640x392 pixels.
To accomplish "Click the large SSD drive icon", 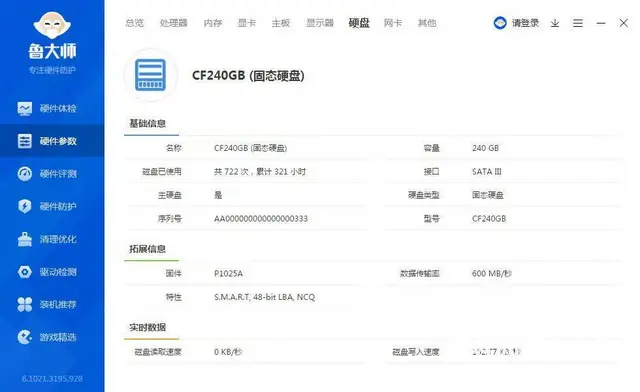I will (151, 75).
